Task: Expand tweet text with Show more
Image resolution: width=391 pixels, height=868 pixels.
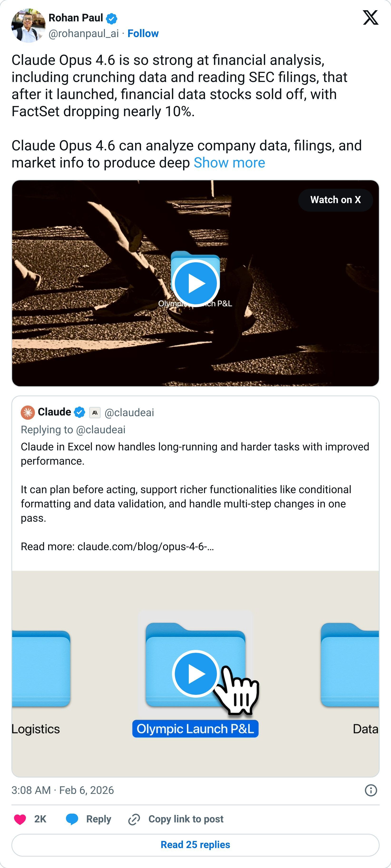Action: tap(230, 163)
